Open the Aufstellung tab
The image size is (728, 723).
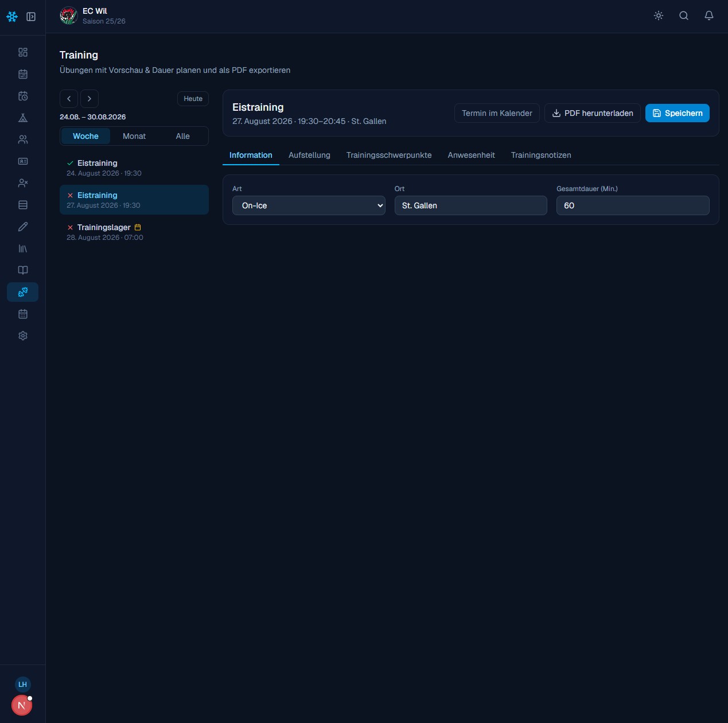(309, 155)
